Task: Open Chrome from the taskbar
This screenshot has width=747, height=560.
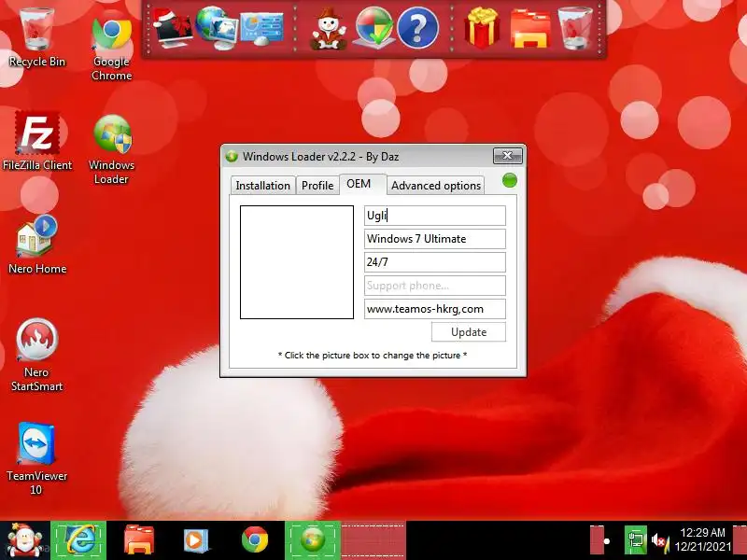Action: pos(254,540)
